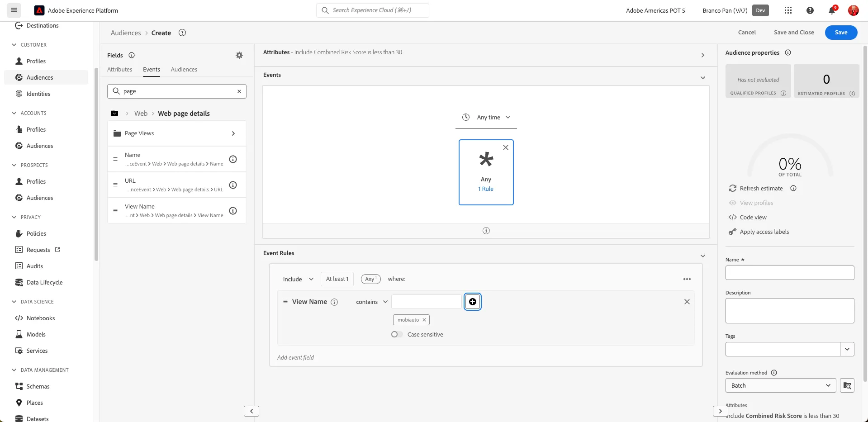868x422 pixels.
Task: Click the audience Name input field
Action: pos(790,273)
